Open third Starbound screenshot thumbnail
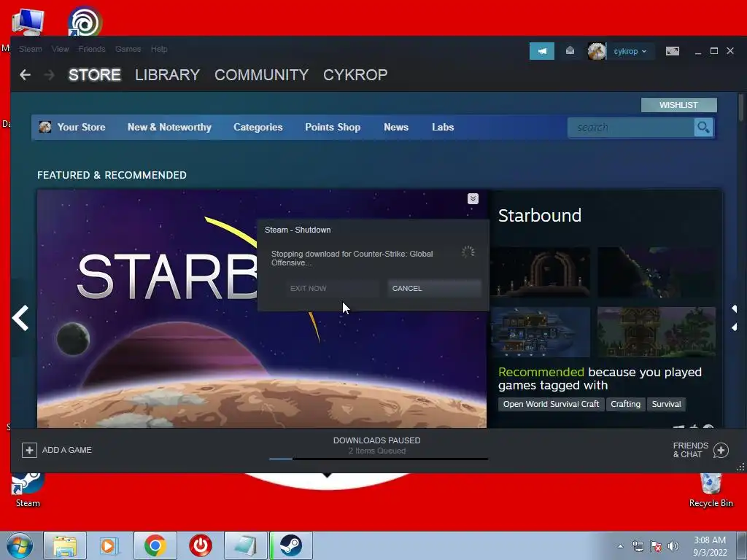Screen dimensions: 747x560 point(541,332)
